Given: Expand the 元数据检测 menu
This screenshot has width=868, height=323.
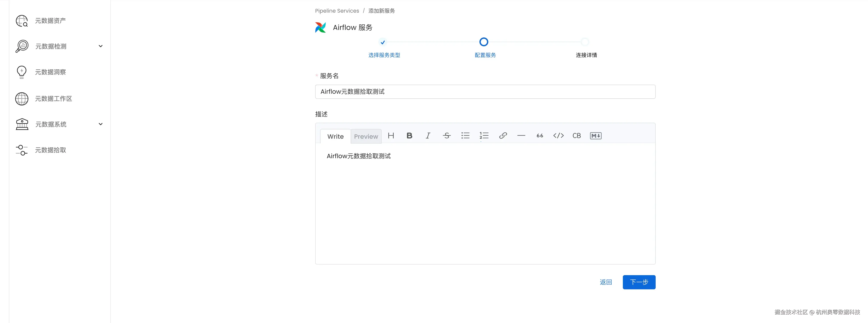Looking at the screenshot, I should click(100, 46).
